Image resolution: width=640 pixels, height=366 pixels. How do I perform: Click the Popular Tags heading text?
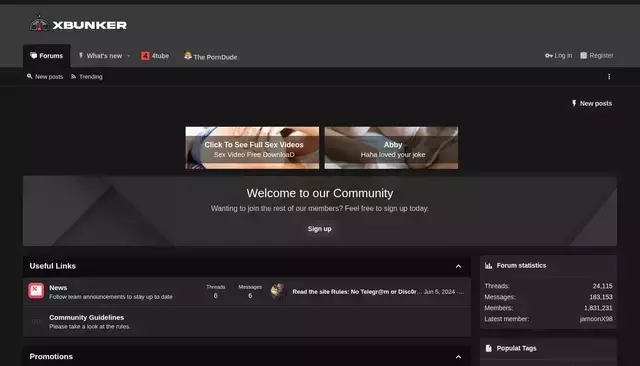click(516, 348)
